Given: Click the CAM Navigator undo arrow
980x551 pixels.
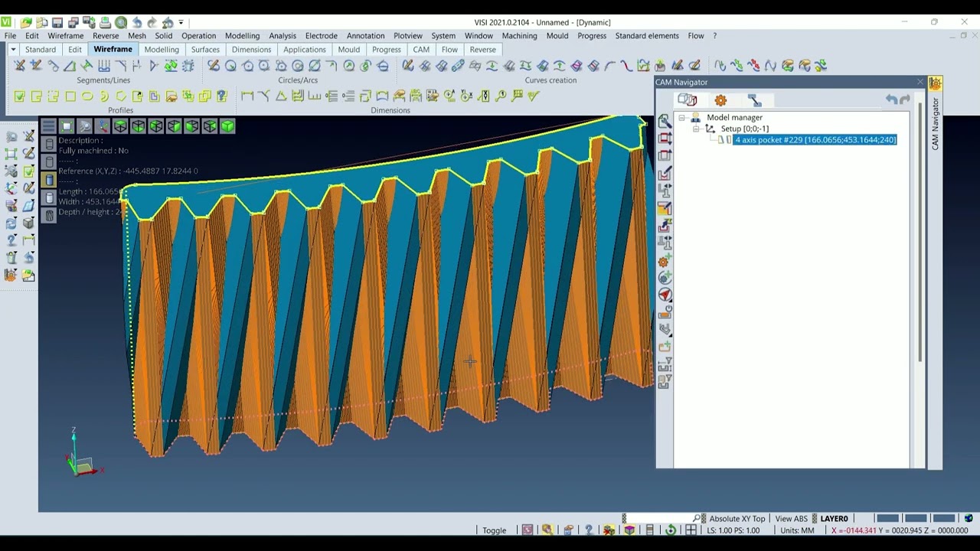Looking at the screenshot, I should click(x=891, y=99).
